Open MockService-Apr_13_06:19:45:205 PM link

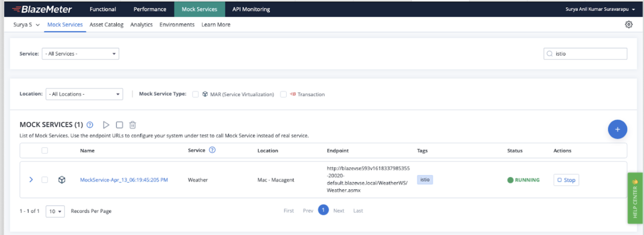124,180
